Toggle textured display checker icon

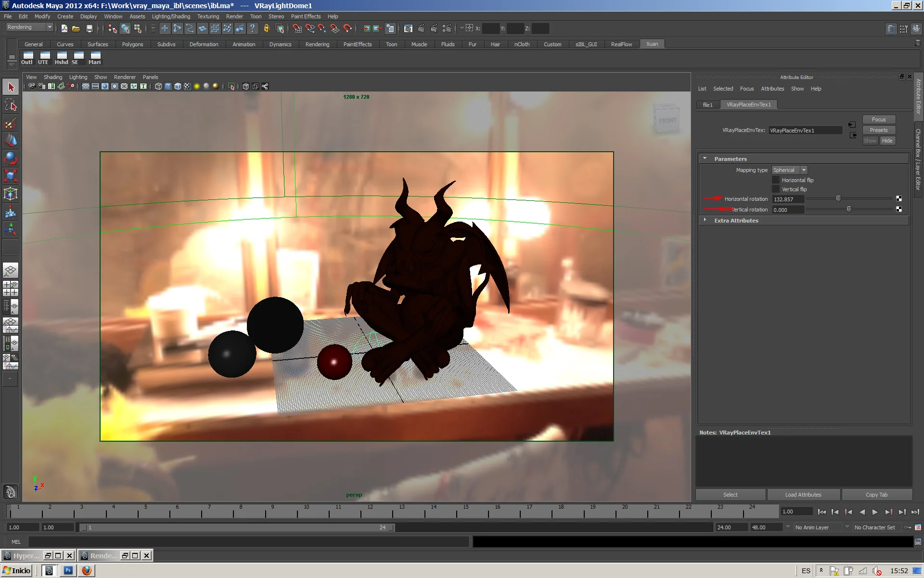click(187, 87)
